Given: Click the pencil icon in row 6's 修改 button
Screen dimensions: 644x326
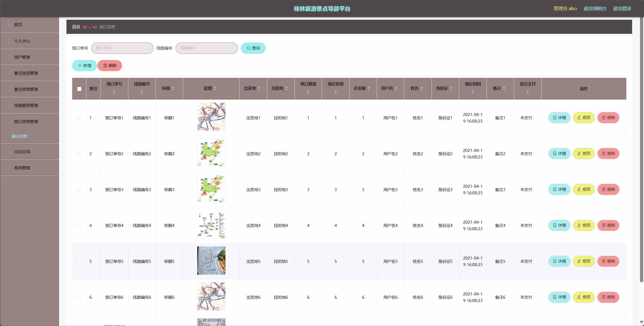Looking at the screenshot, I should pos(579,297).
